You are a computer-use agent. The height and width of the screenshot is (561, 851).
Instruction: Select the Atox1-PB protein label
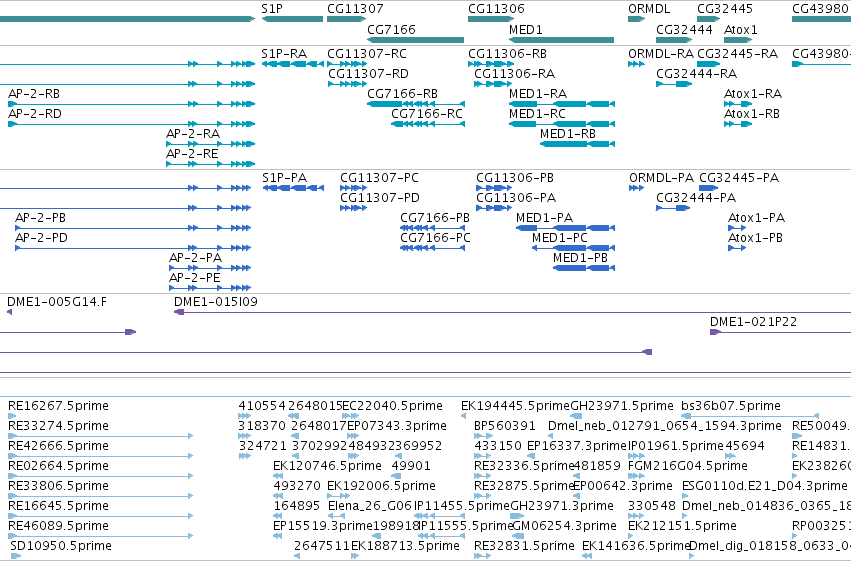[x=755, y=238]
